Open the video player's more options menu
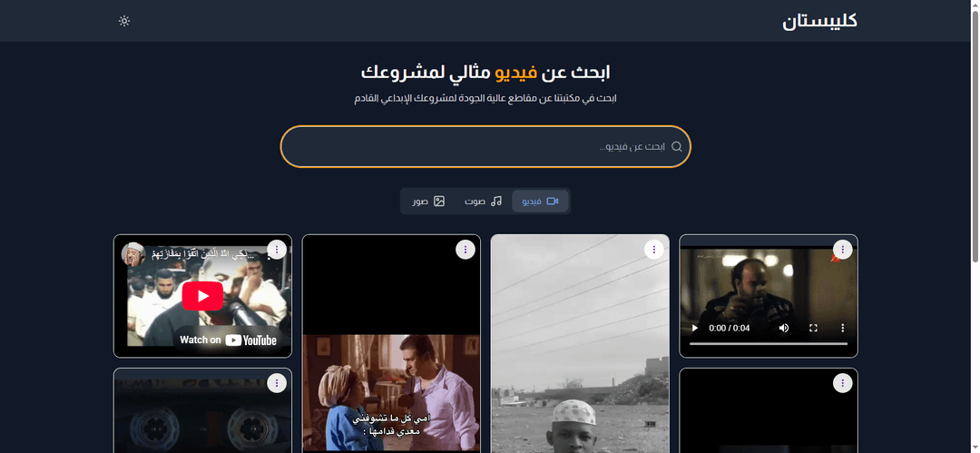Screen dimensions: 980x453 point(842,328)
